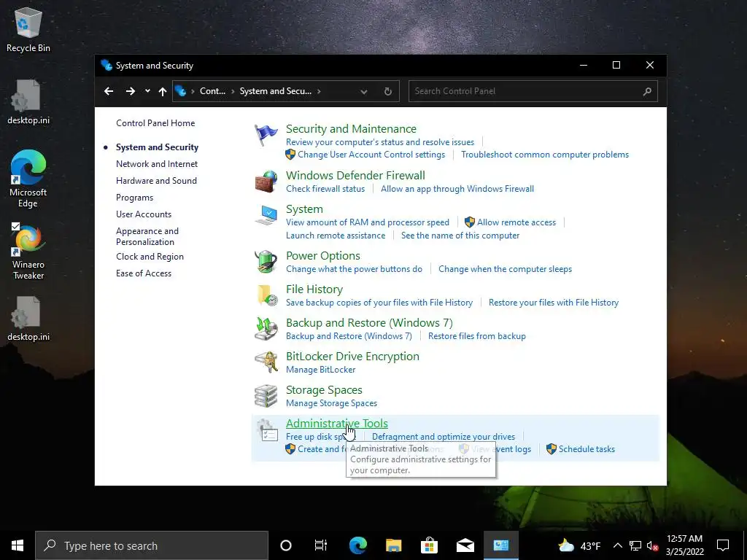Open the Administrative Tools checklist icon

[267, 430]
